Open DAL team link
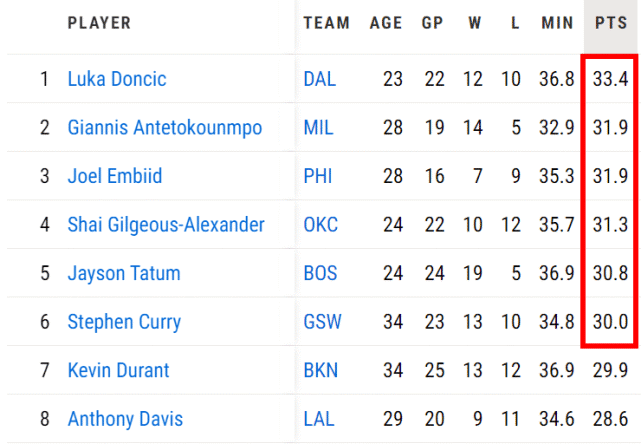The height and width of the screenshot is (444, 641). point(320,79)
